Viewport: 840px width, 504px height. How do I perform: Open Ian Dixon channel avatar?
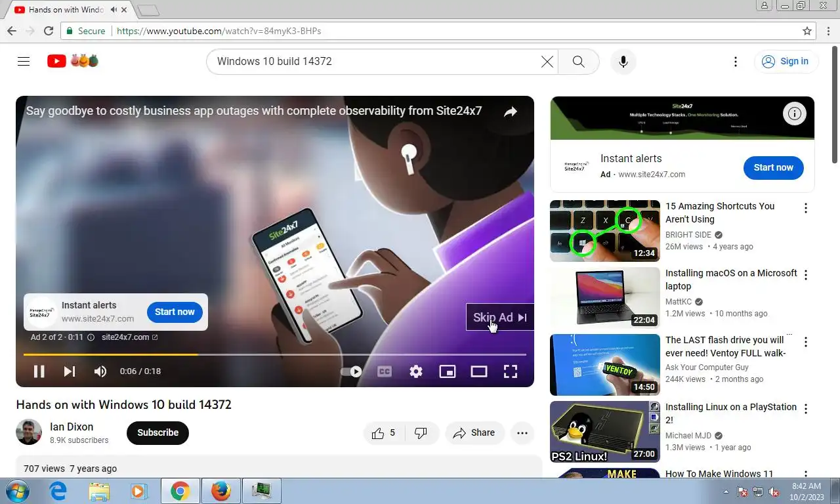pyautogui.click(x=29, y=432)
